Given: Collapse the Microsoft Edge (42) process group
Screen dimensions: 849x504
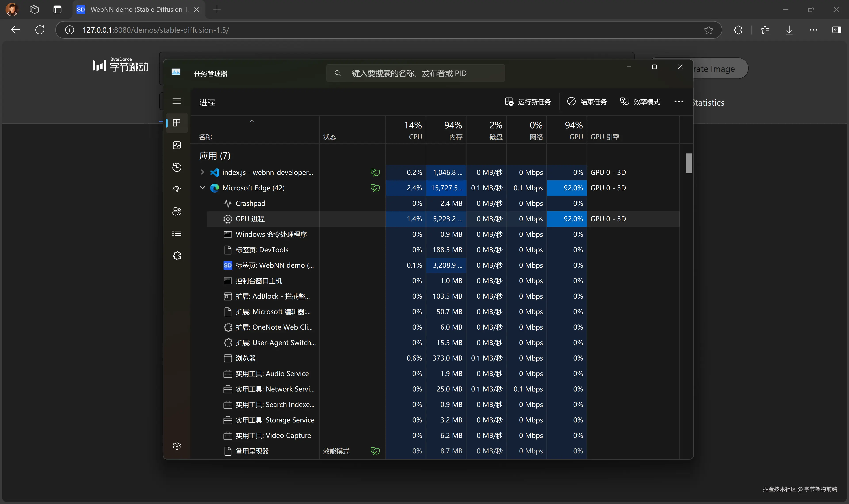Looking at the screenshot, I should (x=202, y=187).
